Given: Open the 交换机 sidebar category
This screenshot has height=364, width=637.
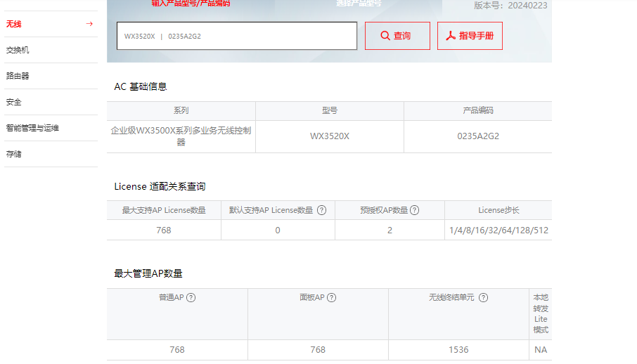Looking at the screenshot, I should (x=51, y=50).
